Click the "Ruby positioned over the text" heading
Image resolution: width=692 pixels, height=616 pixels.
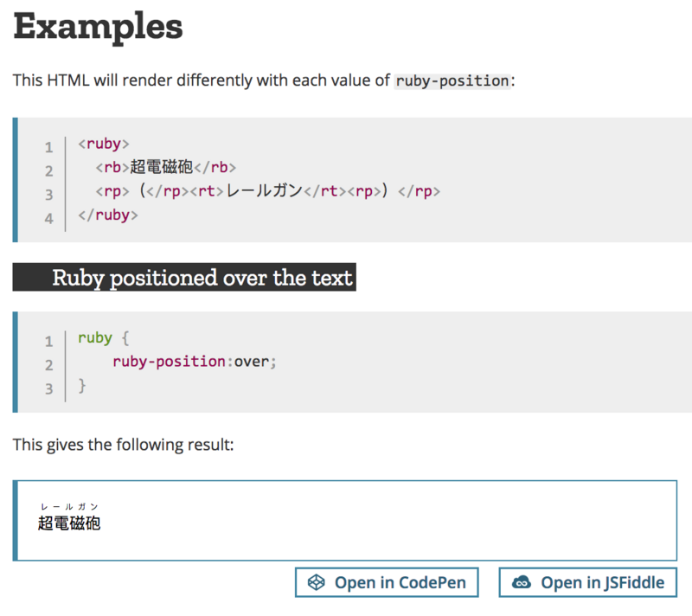[x=202, y=278]
